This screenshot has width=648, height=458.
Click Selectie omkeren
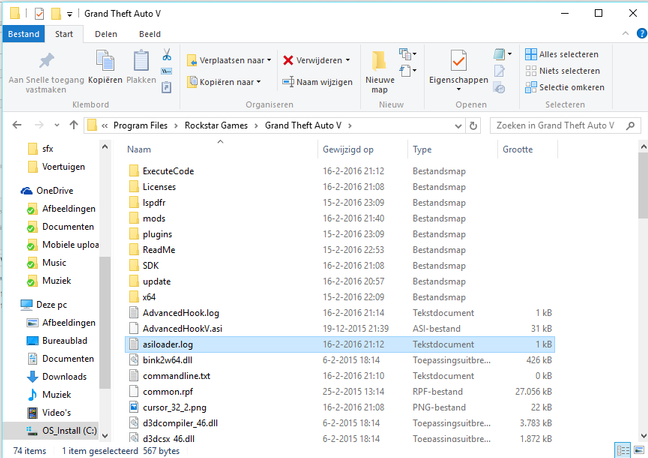point(565,87)
